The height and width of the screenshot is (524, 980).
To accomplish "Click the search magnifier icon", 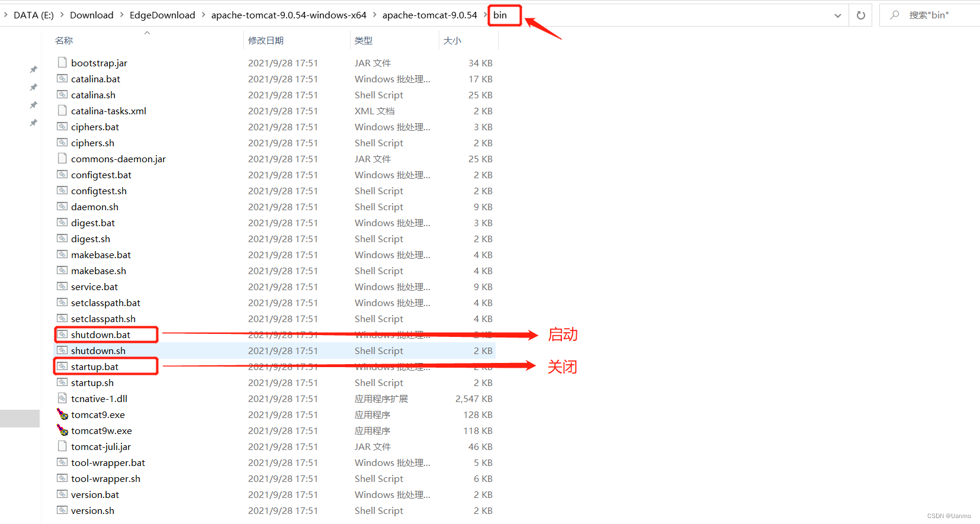I will tap(894, 15).
